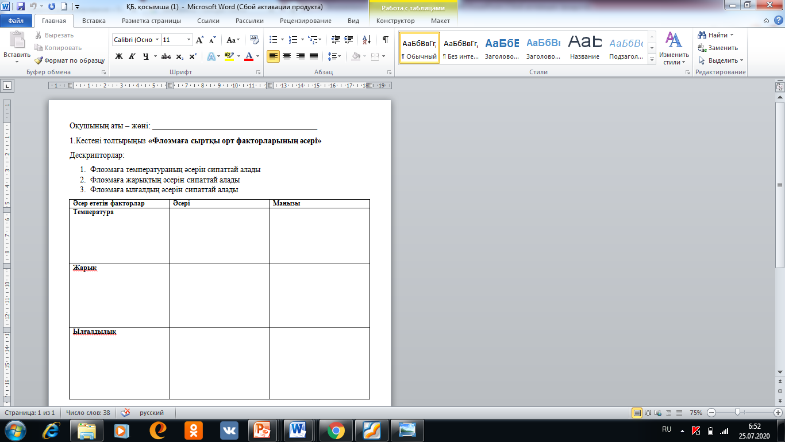Image resolution: width=785 pixels, height=442 pixels.
Task: Switch to the Рецензирование tab
Action: pos(305,21)
